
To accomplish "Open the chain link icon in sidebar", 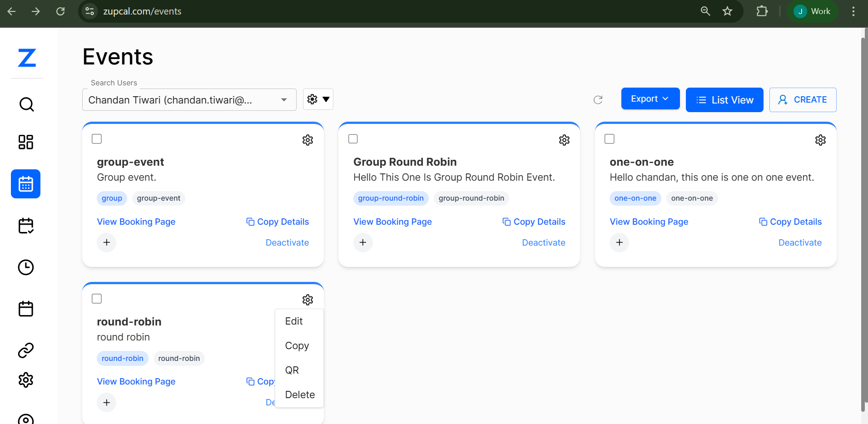I will pos(26,350).
